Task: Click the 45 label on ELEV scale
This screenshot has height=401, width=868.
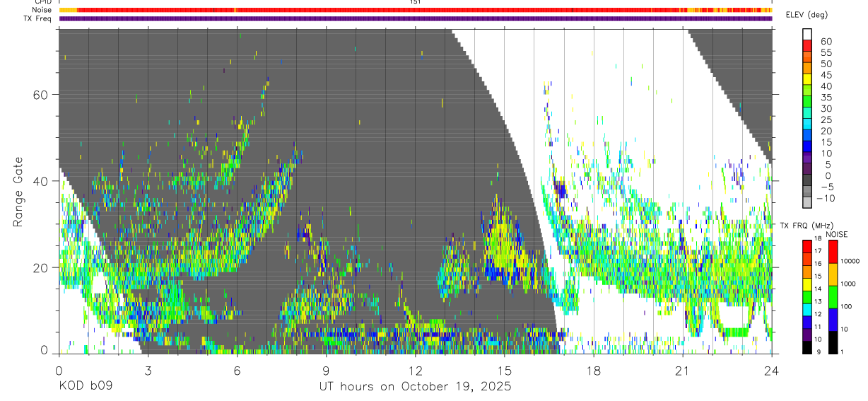Action: click(826, 75)
